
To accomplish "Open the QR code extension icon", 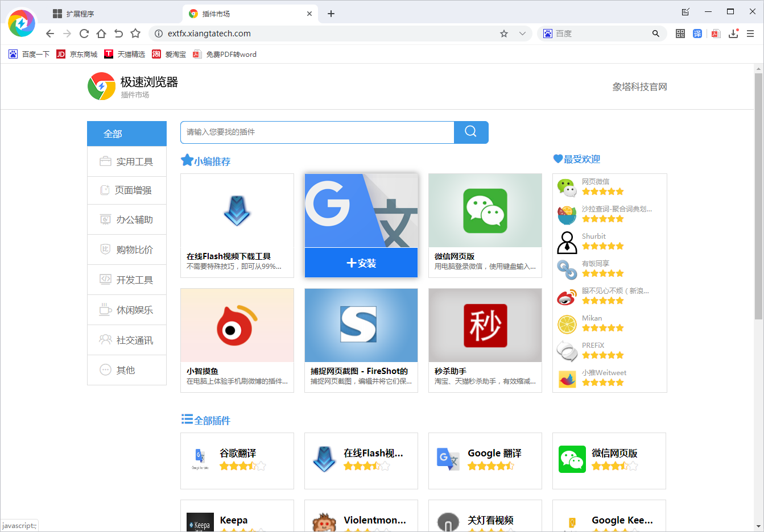I will 680,34.
